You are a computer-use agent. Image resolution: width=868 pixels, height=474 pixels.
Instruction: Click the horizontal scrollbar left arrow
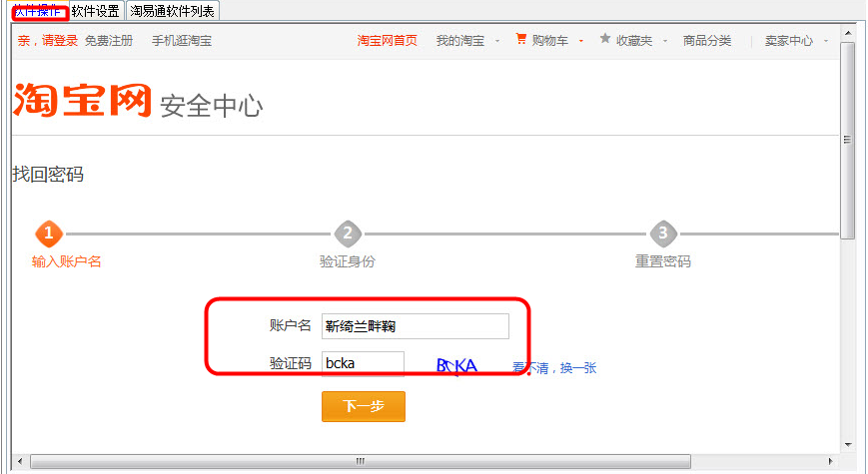pyautogui.click(x=20, y=461)
